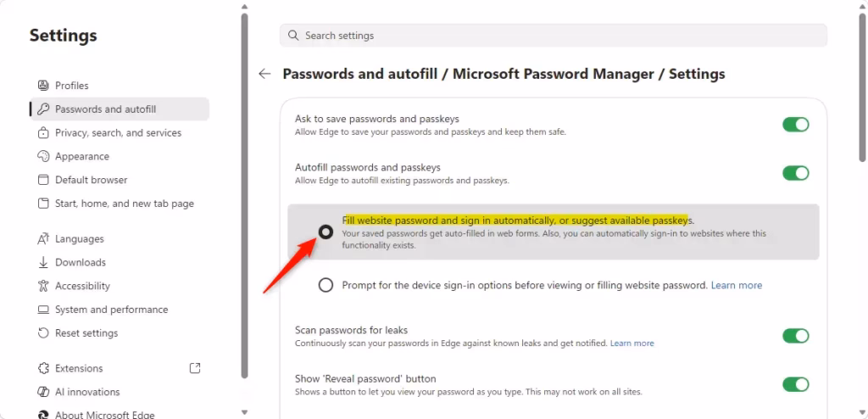Viewport: 868px width, 419px height.
Task: Click the Search settings input field
Action: click(553, 36)
